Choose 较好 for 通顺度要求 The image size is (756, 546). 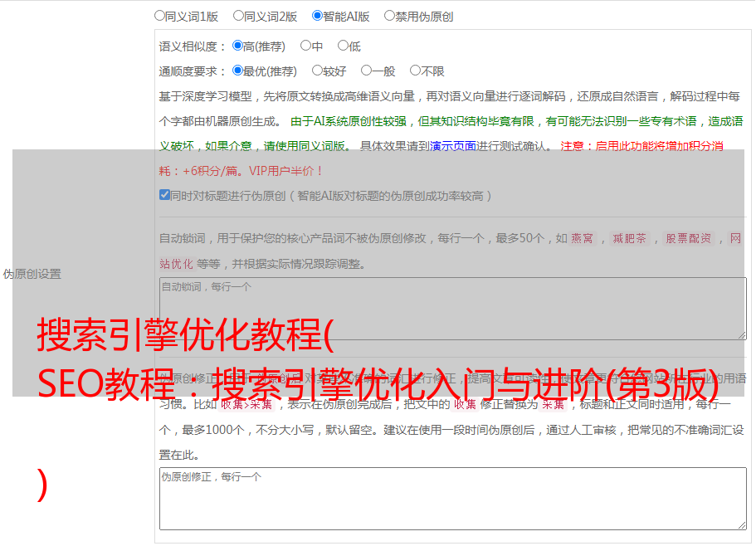[x=317, y=71]
